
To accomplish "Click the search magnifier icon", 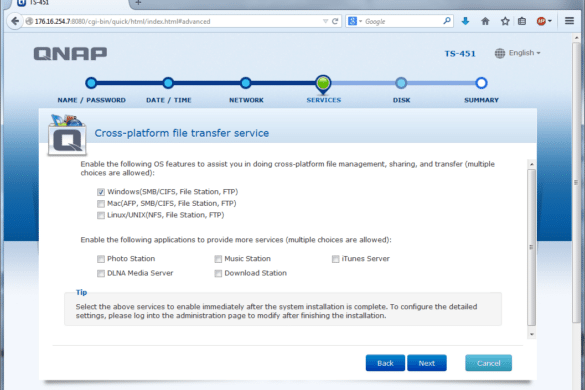I will [x=447, y=21].
